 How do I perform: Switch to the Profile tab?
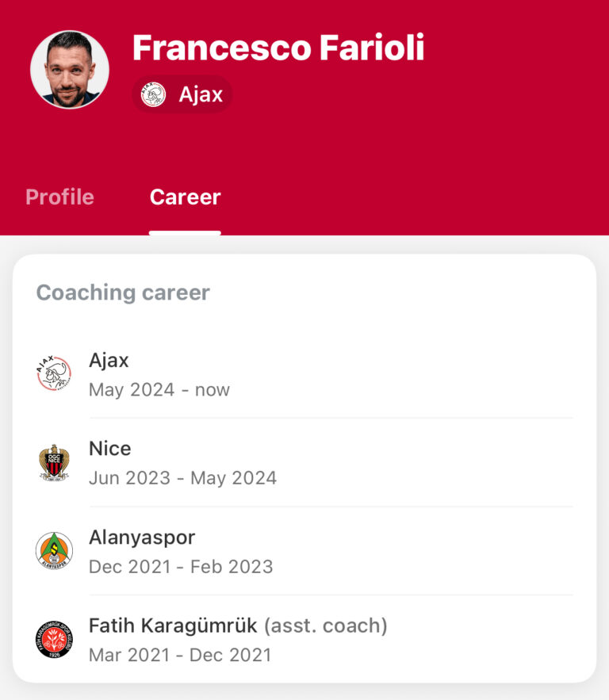[59, 197]
